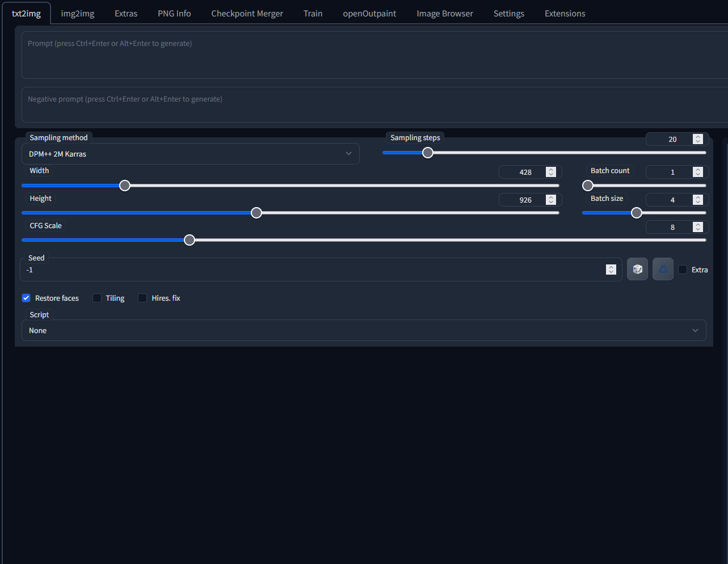Go to the Checkpoint Merger tab
Screen dimensions: 728x564
(x=247, y=14)
